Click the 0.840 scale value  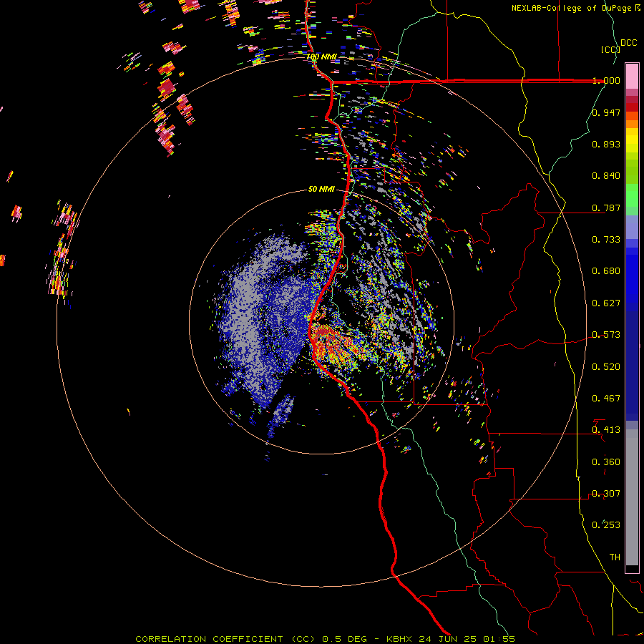point(606,176)
